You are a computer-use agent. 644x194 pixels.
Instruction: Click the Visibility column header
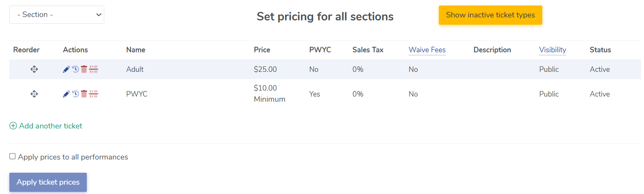(552, 50)
